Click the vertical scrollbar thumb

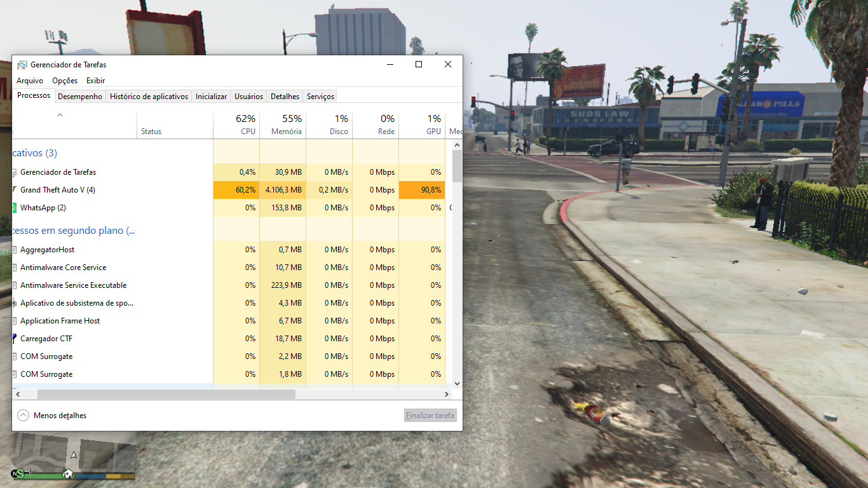[457, 166]
